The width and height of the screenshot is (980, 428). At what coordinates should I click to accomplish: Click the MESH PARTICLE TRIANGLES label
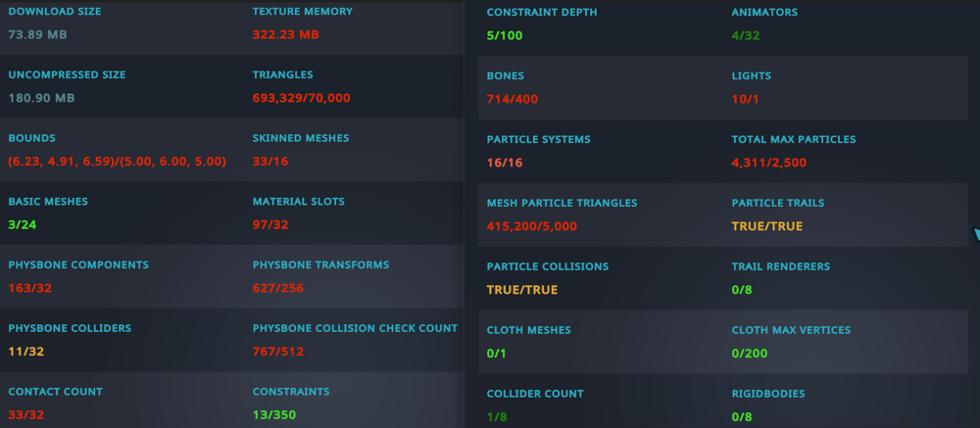point(562,203)
